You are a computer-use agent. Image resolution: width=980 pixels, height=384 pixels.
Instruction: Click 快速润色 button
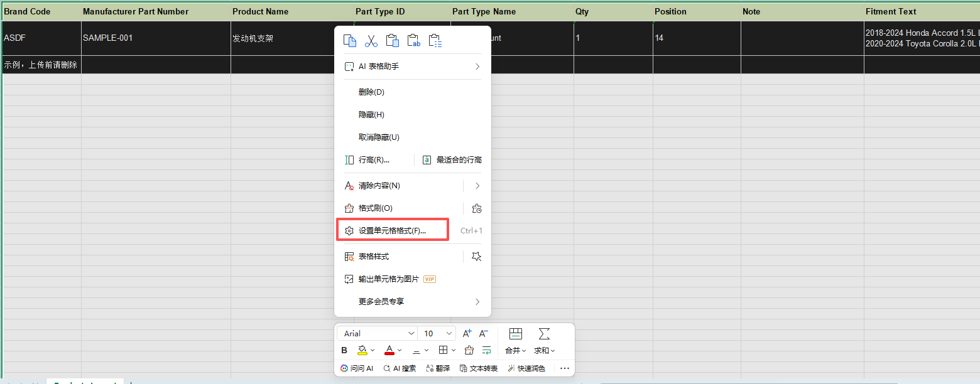tap(526, 368)
